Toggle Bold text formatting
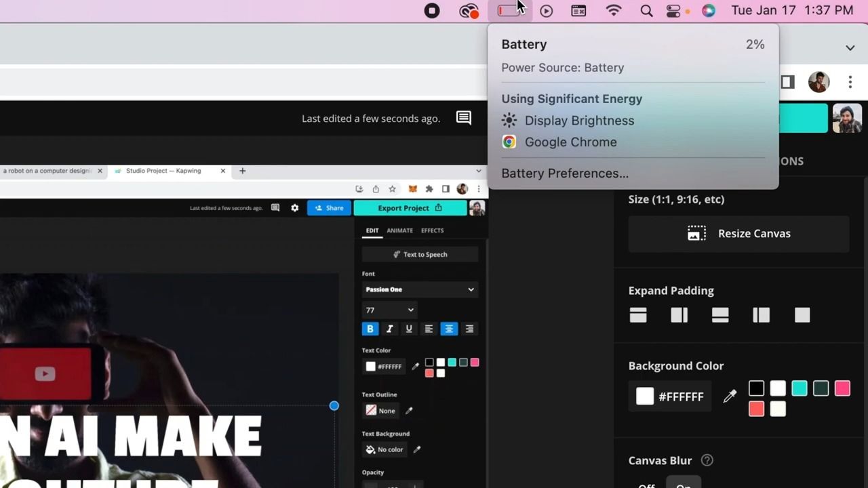The width and height of the screenshot is (868, 488). point(370,329)
